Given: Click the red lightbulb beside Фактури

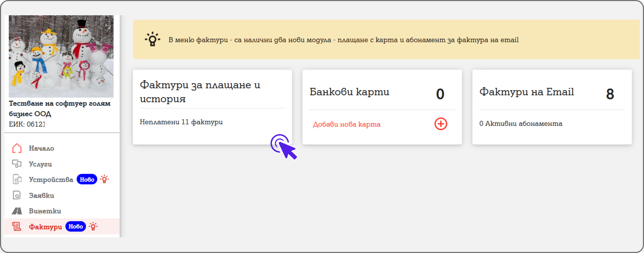Looking at the screenshot, I should coord(93,226).
